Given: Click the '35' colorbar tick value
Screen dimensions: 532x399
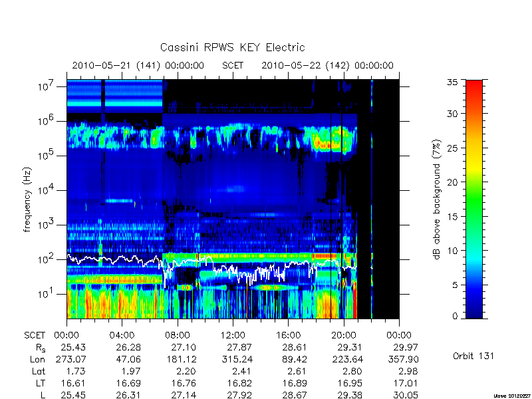Looking at the screenshot, I should click(x=453, y=82).
